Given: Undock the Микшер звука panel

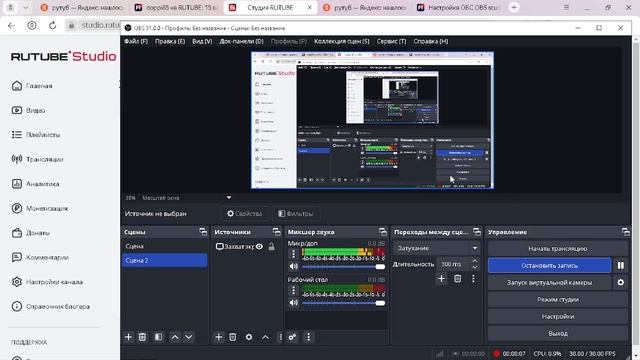Looking at the screenshot, I should click(x=382, y=232).
